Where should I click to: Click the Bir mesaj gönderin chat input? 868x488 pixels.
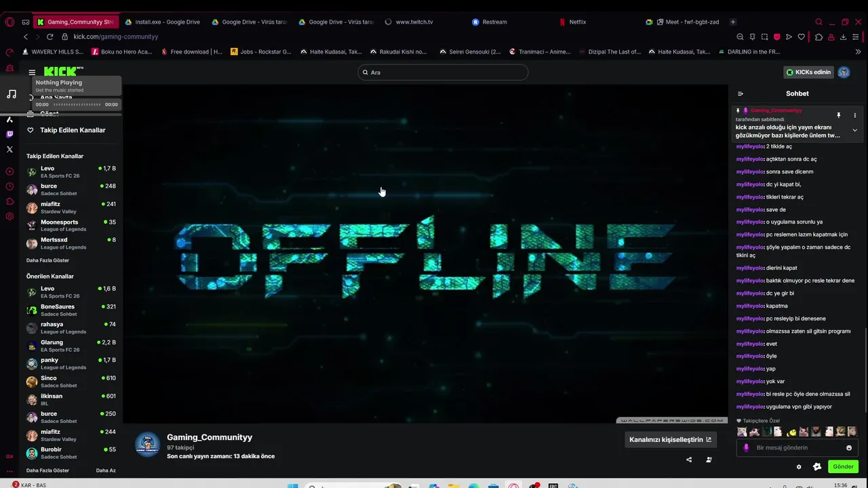click(797, 447)
